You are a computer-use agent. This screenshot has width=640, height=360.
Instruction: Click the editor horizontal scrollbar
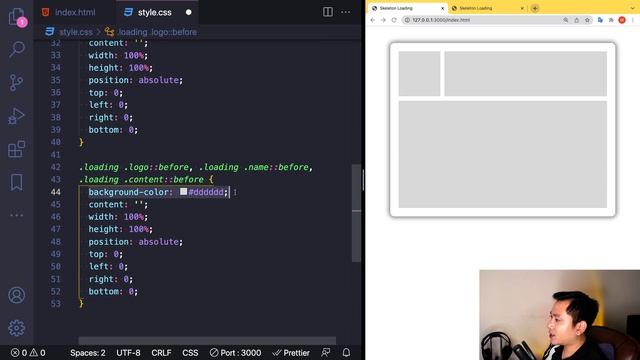[207, 340]
